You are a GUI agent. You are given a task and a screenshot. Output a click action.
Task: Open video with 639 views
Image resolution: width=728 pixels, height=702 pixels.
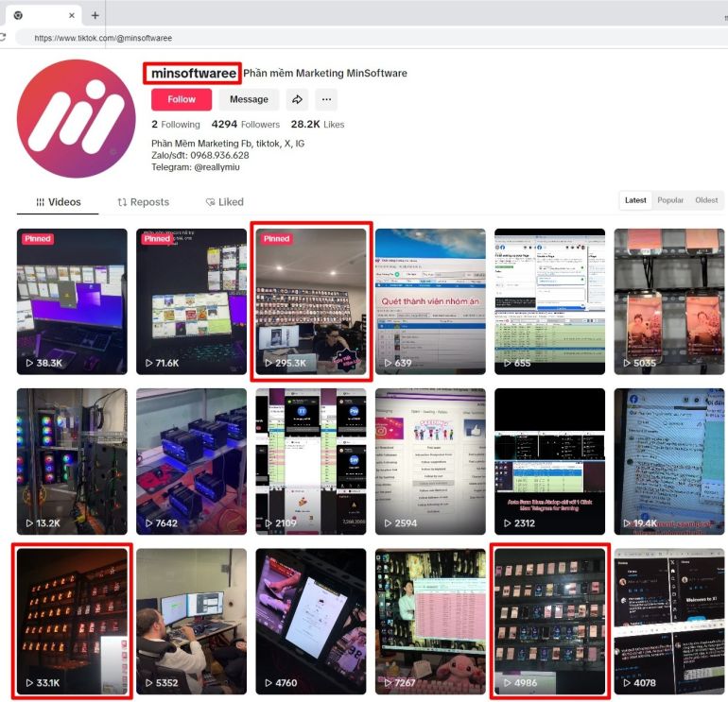coord(430,301)
